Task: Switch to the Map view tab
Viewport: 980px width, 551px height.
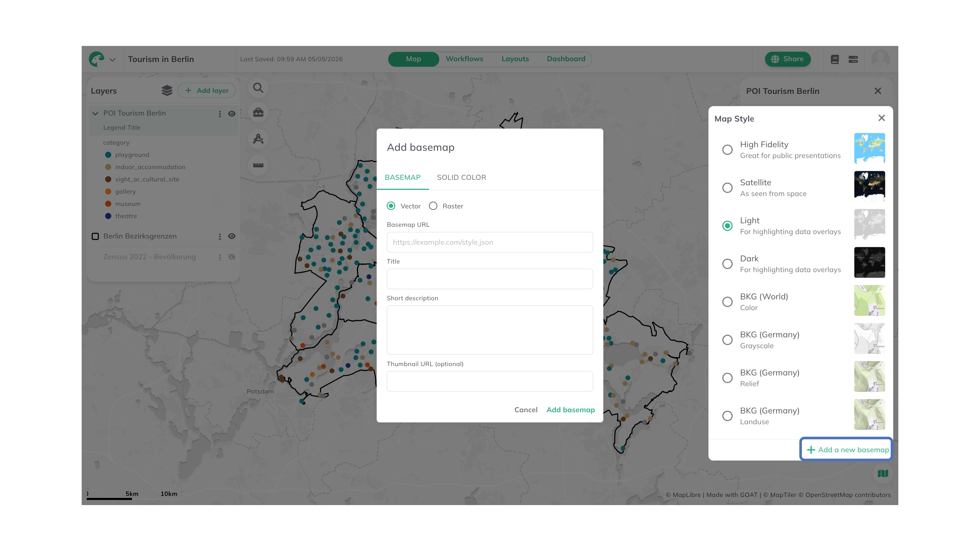Action: click(413, 59)
